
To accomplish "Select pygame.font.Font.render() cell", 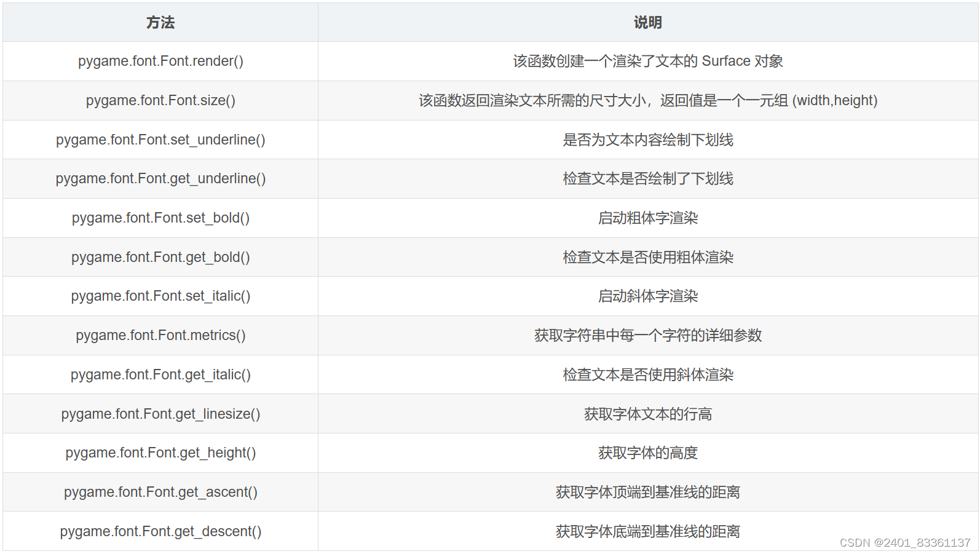I will [160, 61].
